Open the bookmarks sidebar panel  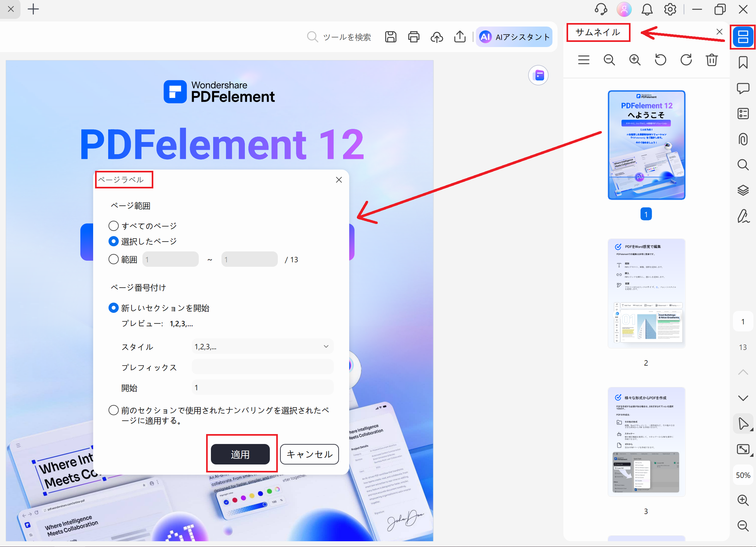(743, 62)
